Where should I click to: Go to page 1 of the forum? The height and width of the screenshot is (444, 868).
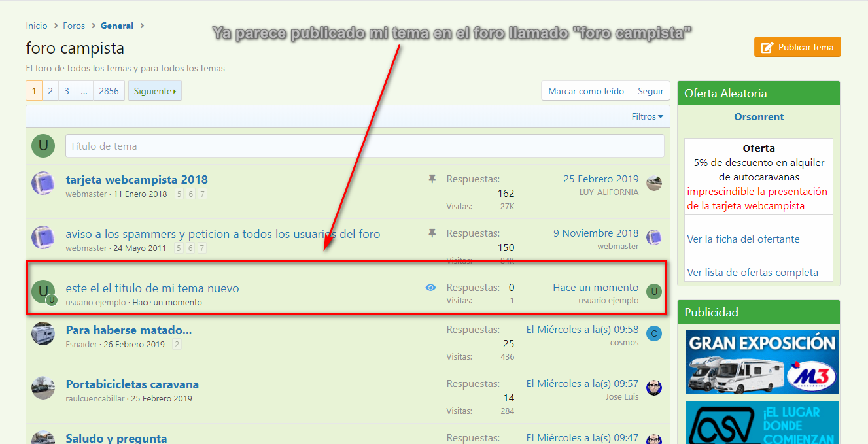pyautogui.click(x=34, y=91)
